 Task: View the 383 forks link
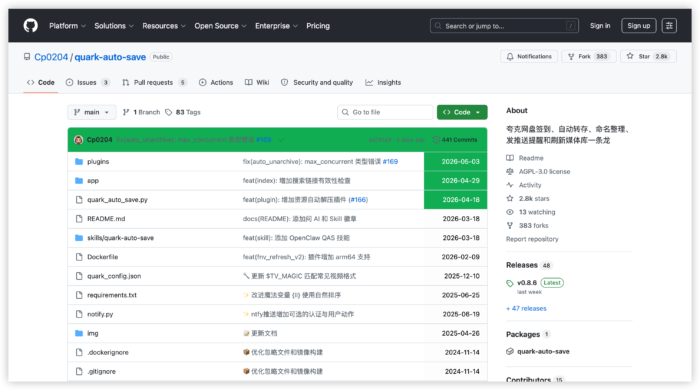(x=527, y=226)
